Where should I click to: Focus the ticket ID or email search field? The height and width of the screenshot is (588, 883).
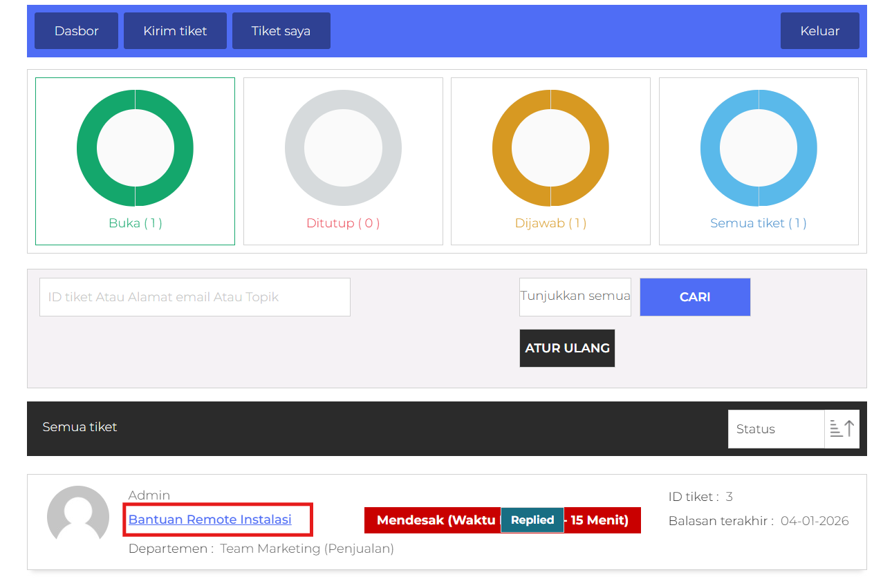click(x=194, y=297)
